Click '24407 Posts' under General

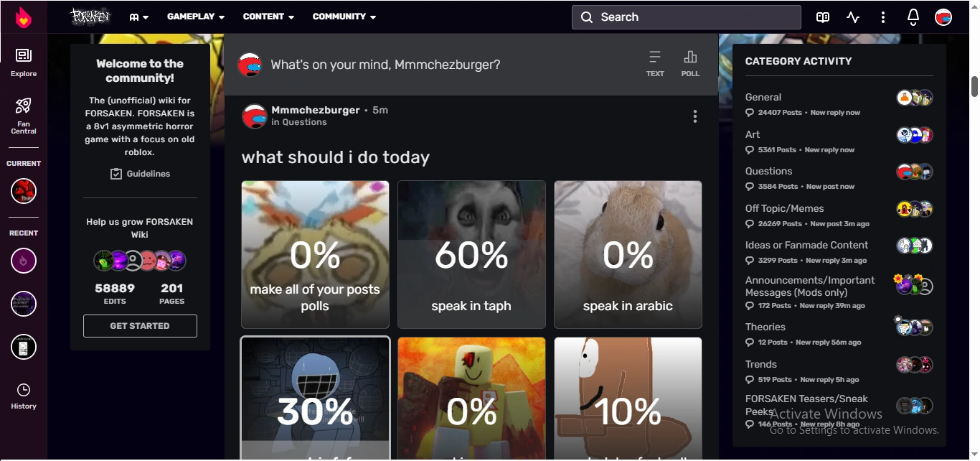(x=780, y=113)
